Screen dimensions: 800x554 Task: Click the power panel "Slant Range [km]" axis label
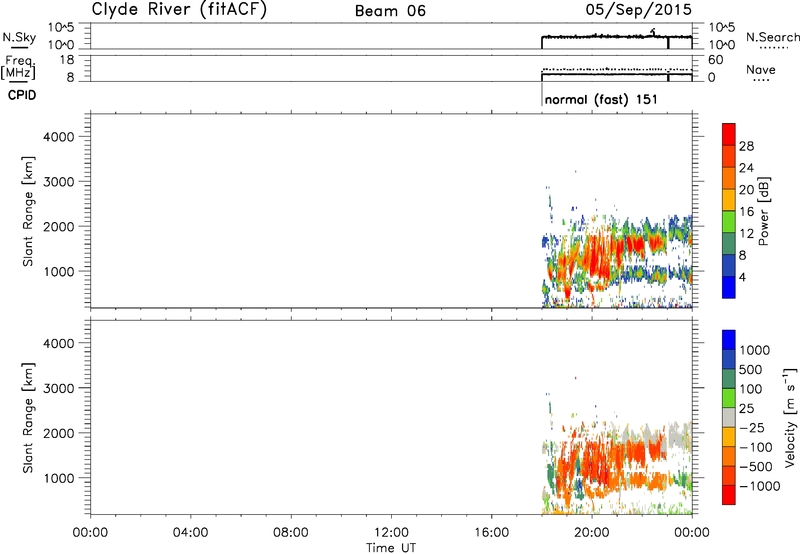pos(28,211)
